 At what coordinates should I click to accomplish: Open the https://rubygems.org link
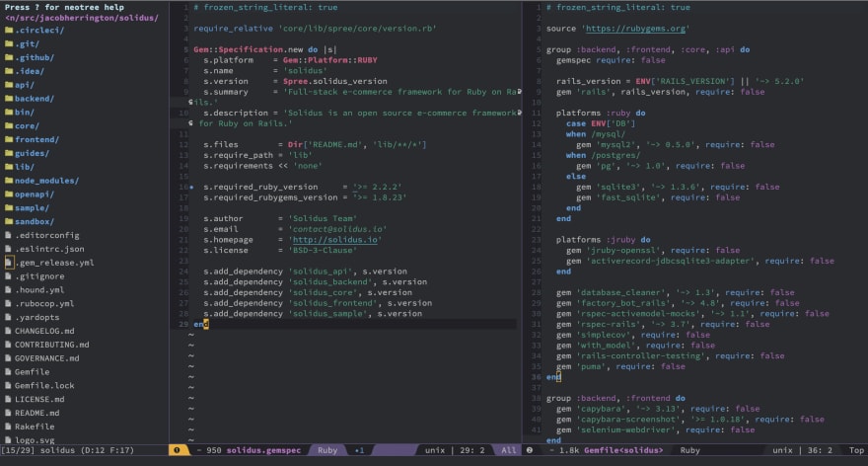pos(635,29)
